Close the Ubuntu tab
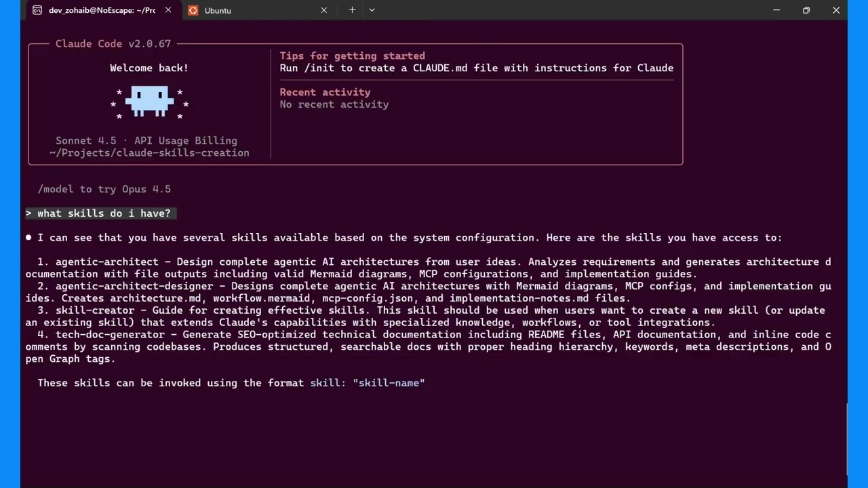 (x=323, y=10)
